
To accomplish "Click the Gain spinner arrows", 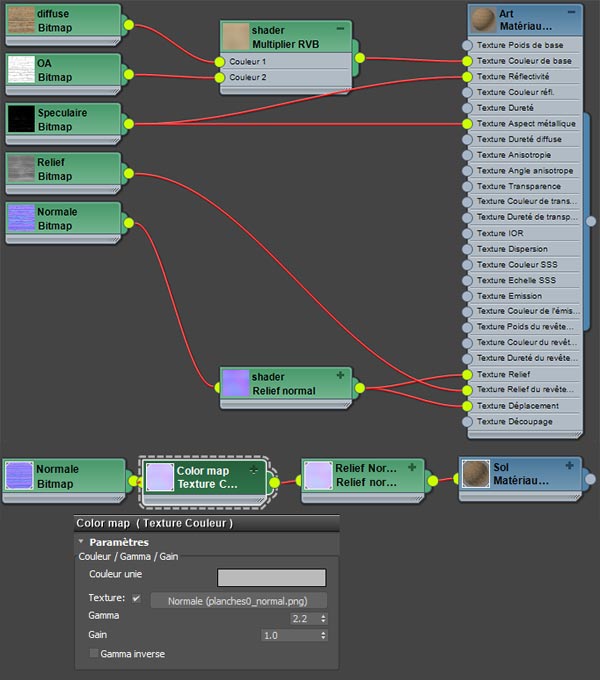I will point(323,635).
